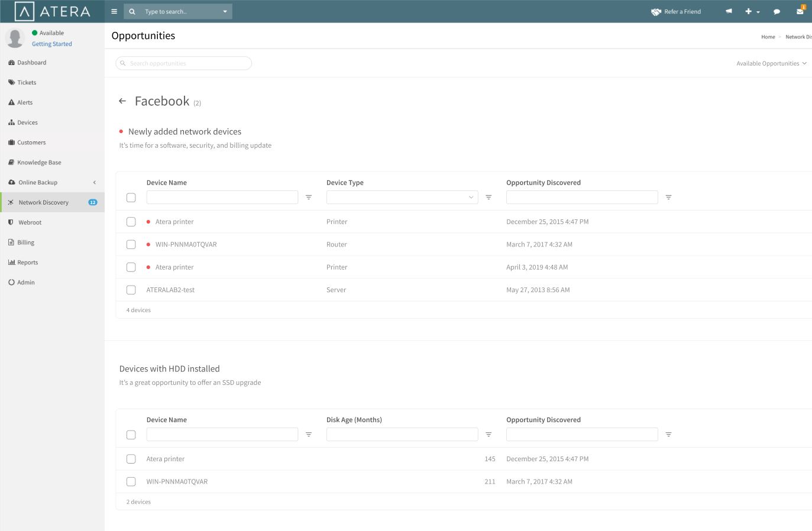Viewport: 812px width, 531px height.
Task: Click Opportunity Discovered filter input in HDD table
Action: (x=582, y=435)
